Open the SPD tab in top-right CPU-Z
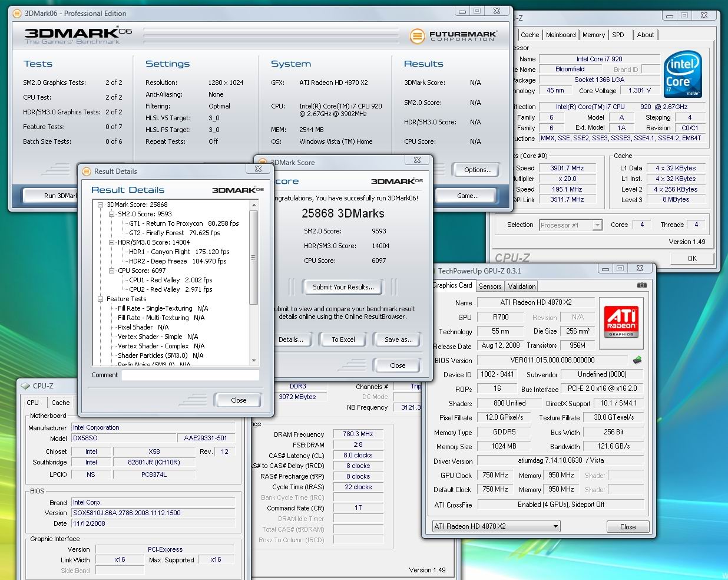 click(x=618, y=35)
